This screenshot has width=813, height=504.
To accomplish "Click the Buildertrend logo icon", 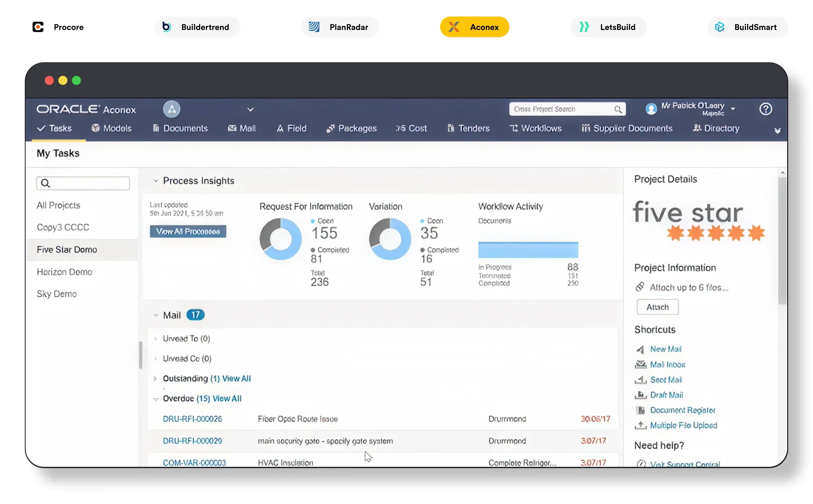I will (167, 27).
